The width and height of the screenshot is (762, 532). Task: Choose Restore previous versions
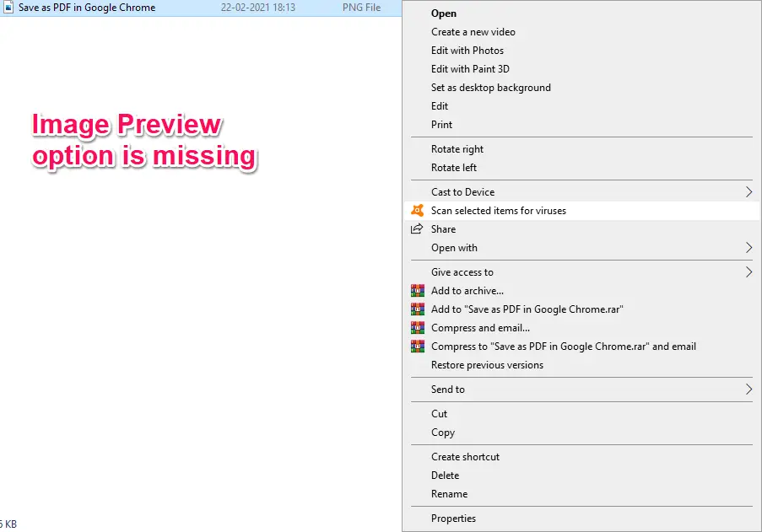tap(581, 364)
